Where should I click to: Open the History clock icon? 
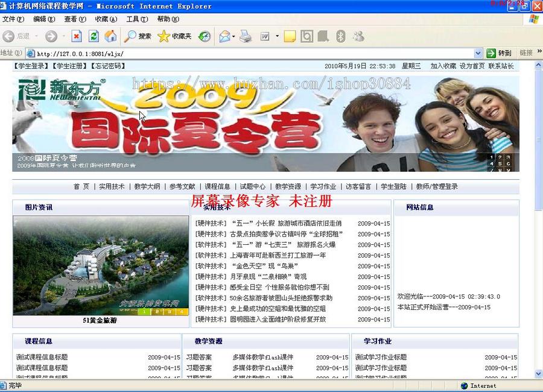click(x=205, y=36)
